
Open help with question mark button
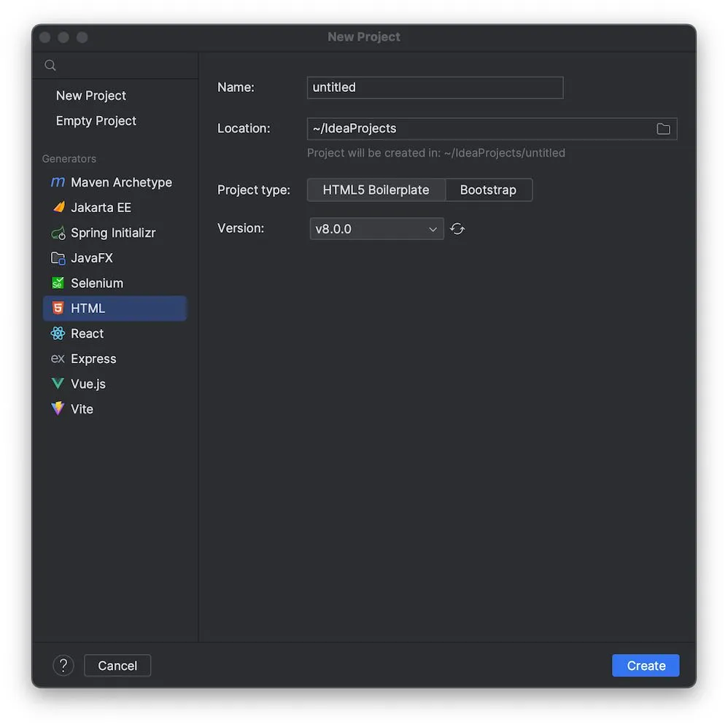click(63, 665)
